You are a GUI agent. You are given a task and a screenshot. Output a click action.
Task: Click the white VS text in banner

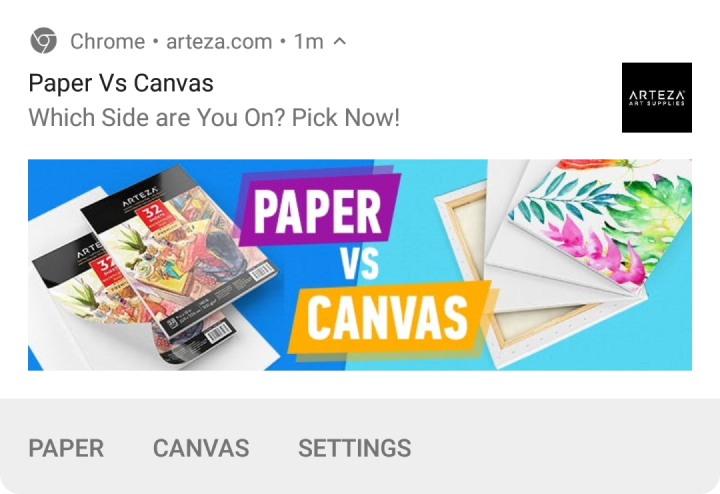pos(359,263)
